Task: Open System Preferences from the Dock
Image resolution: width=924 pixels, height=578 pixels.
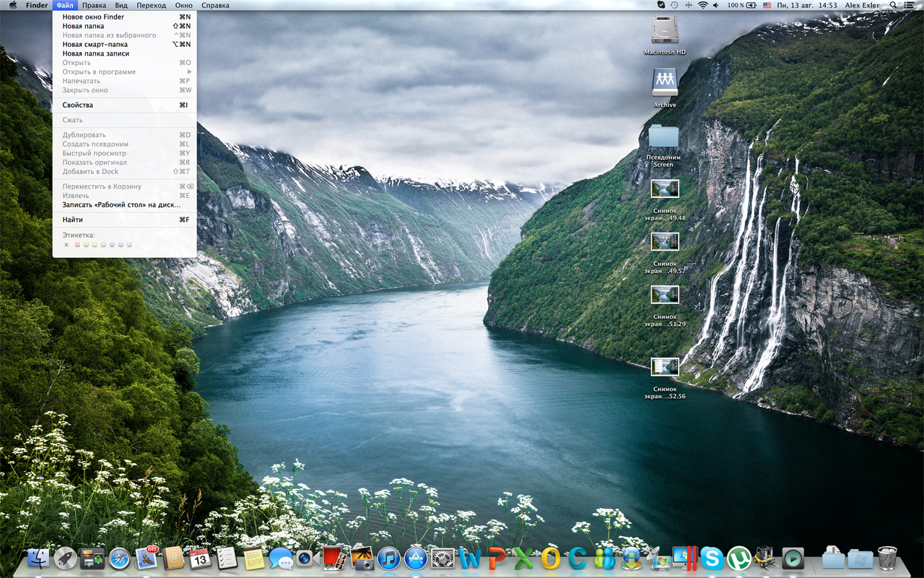Action: click(x=442, y=558)
